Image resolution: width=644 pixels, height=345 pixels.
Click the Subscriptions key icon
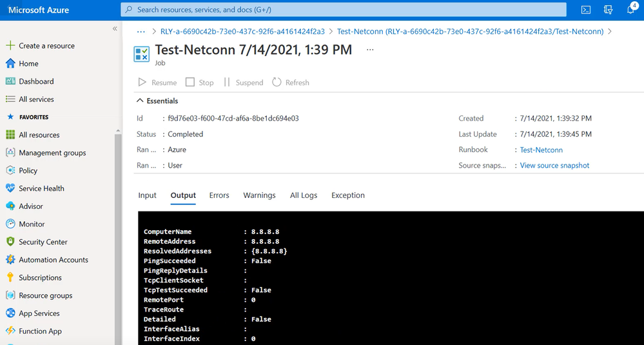click(x=10, y=278)
